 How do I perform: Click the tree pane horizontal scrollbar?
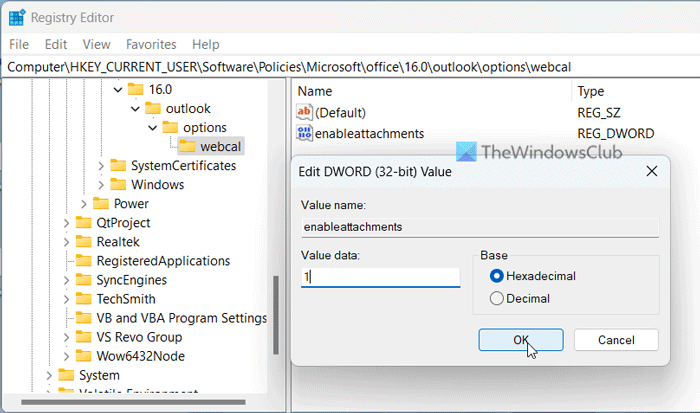click(x=133, y=402)
